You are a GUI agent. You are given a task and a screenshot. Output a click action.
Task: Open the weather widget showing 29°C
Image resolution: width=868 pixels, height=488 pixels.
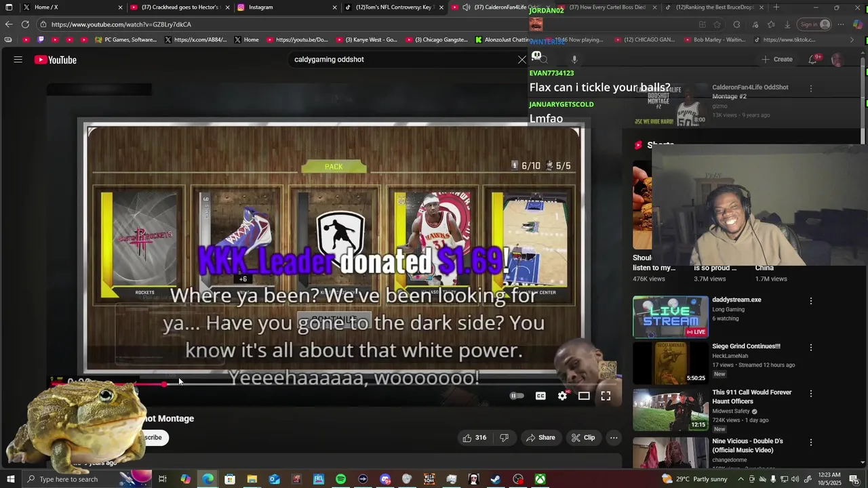click(x=694, y=479)
